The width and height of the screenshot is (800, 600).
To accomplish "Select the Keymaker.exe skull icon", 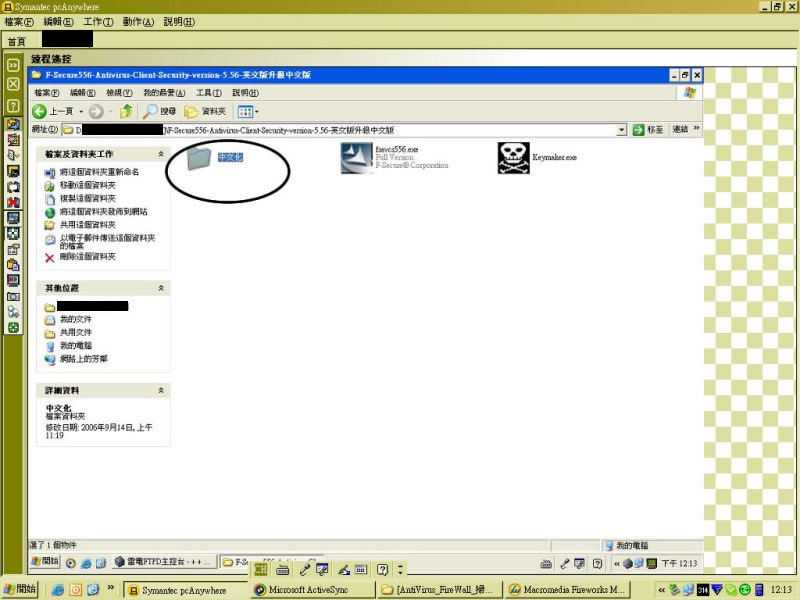I will (514, 158).
